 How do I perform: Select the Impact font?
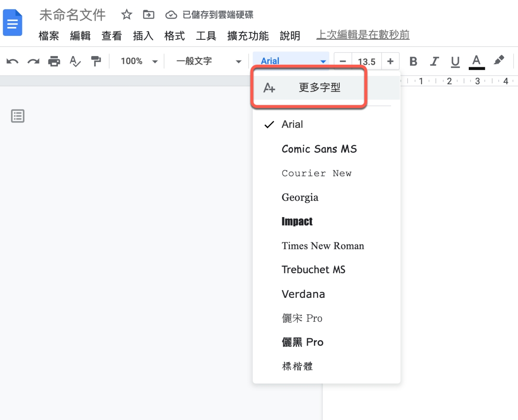click(326, 221)
